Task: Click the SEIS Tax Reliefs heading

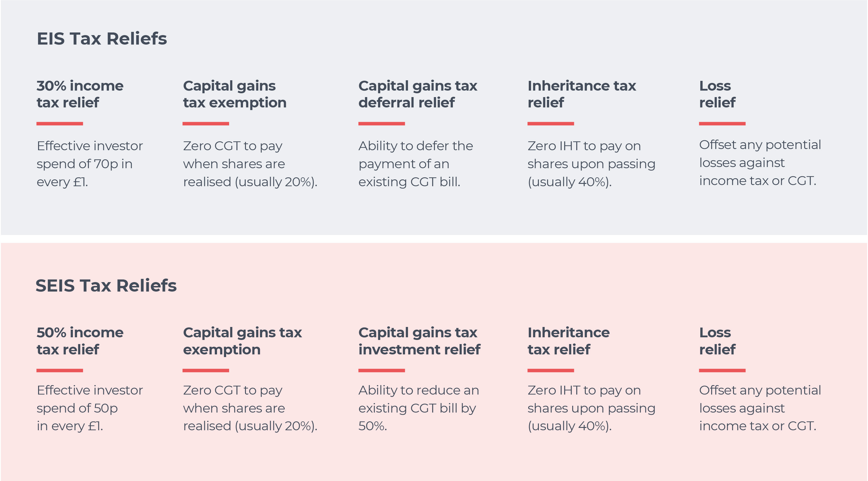Action: (x=106, y=286)
